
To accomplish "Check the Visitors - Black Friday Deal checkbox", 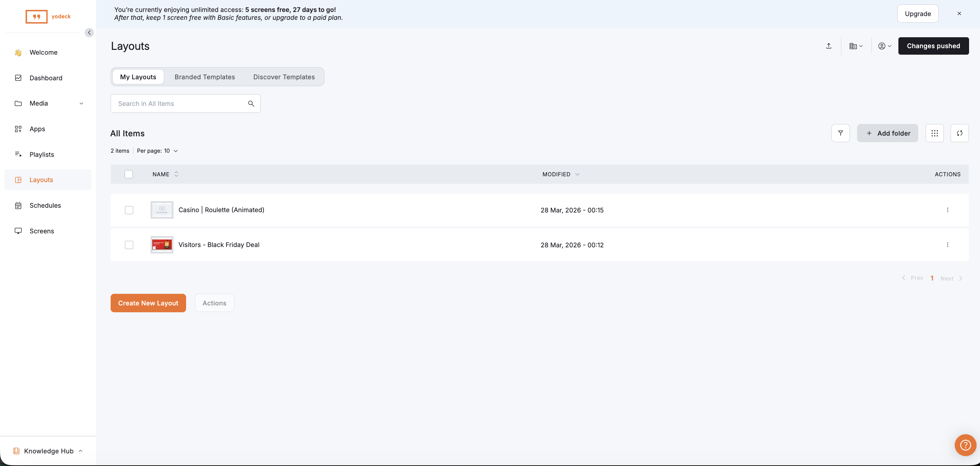I will point(129,245).
